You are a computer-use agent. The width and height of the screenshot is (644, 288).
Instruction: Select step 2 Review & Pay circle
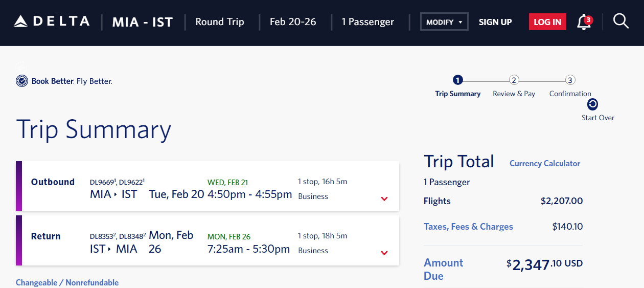click(x=514, y=80)
